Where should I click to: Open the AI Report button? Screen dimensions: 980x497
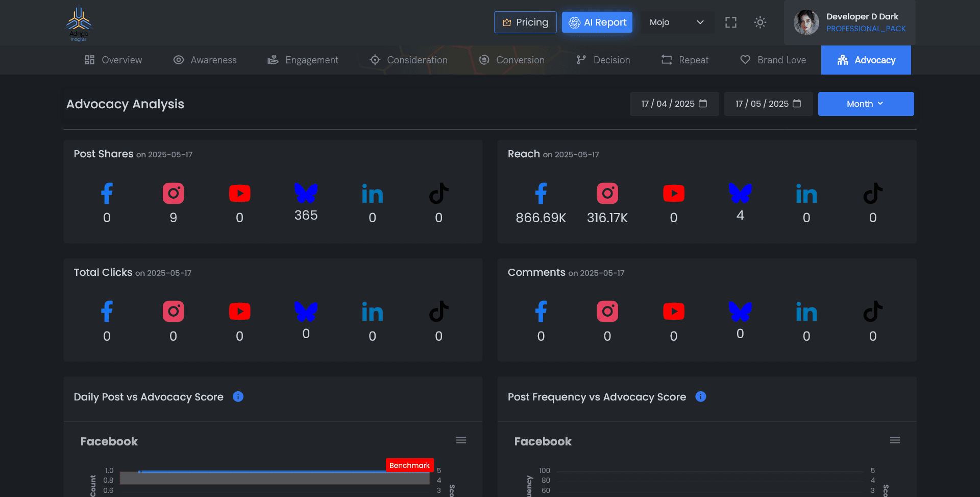[597, 22]
